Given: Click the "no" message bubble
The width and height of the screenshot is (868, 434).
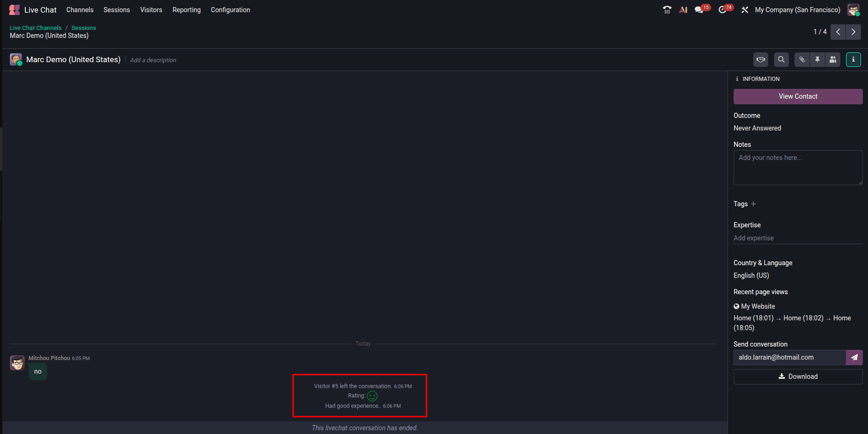Looking at the screenshot, I should pyautogui.click(x=38, y=372).
